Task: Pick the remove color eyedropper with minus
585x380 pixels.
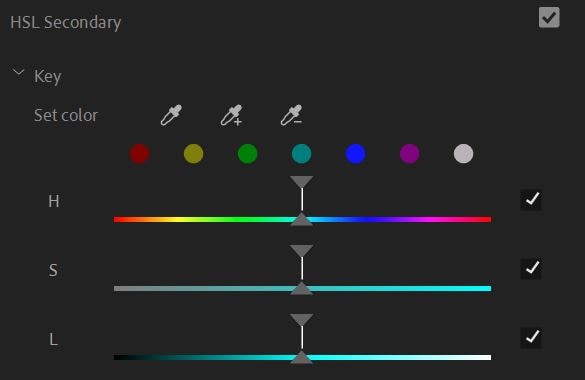Action: [x=292, y=115]
